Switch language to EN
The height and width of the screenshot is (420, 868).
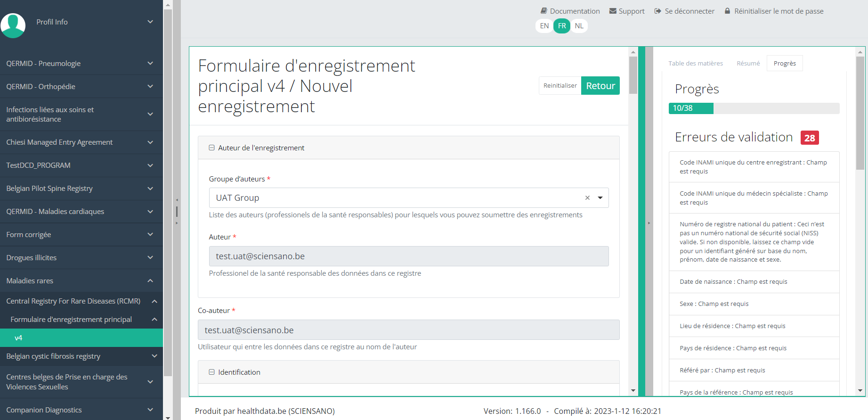click(544, 26)
